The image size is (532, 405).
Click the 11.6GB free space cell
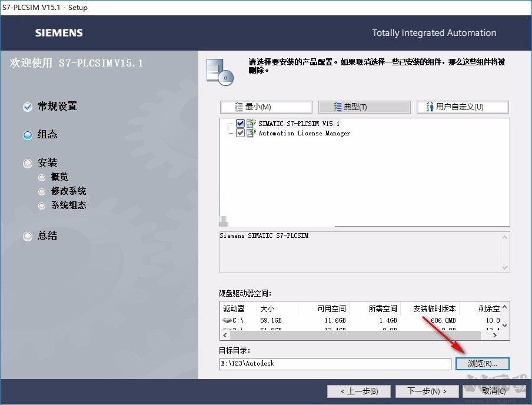click(x=335, y=320)
